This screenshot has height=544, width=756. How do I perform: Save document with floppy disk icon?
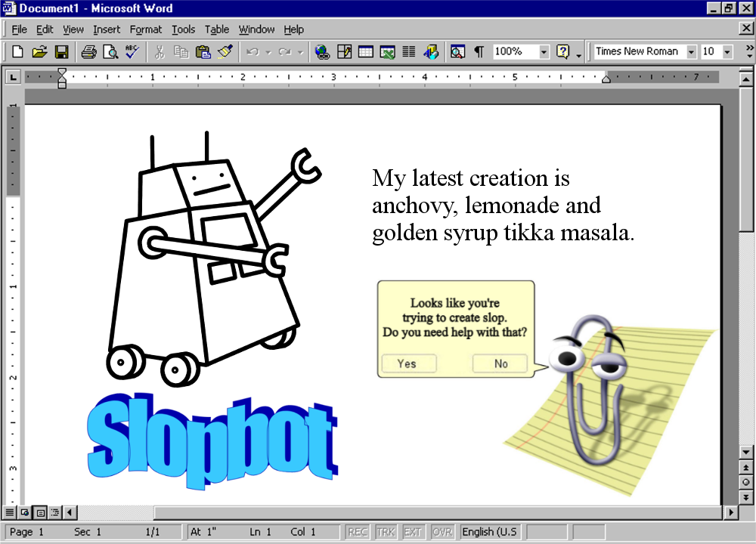[x=62, y=51]
